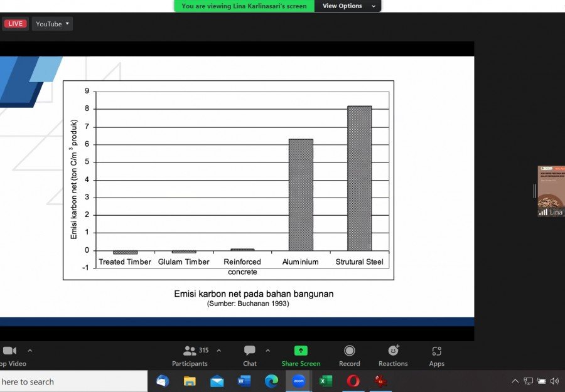Click the thumbnail panel resize handle
The height and width of the screenshot is (392, 565).
(535, 191)
